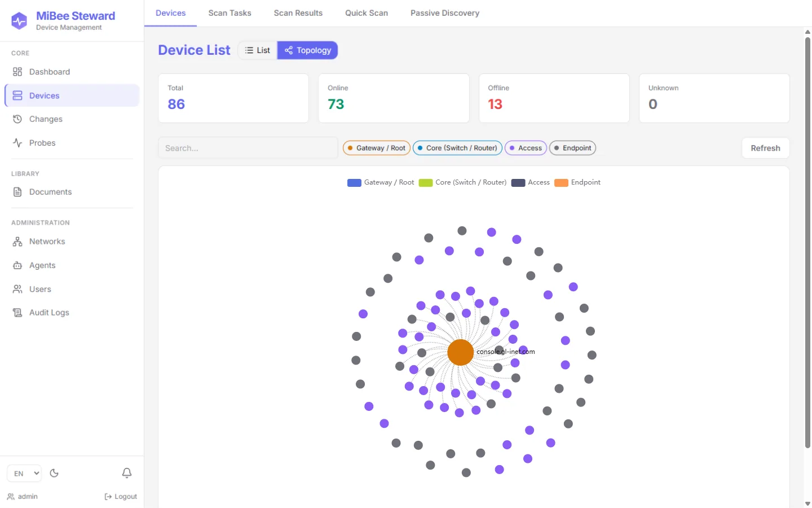Click the MiBee Steward logo icon
The image size is (812, 508).
pyautogui.click(x=19, y=21)
